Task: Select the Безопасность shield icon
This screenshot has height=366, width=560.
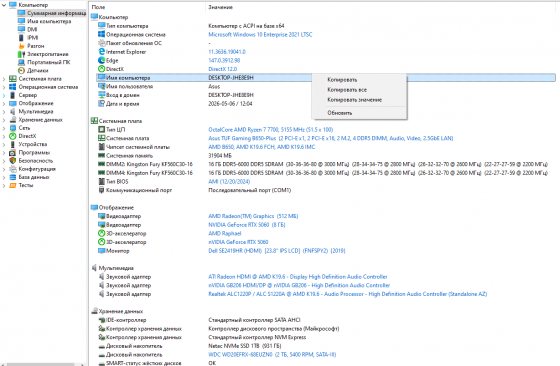Action: tap(12, 161)
